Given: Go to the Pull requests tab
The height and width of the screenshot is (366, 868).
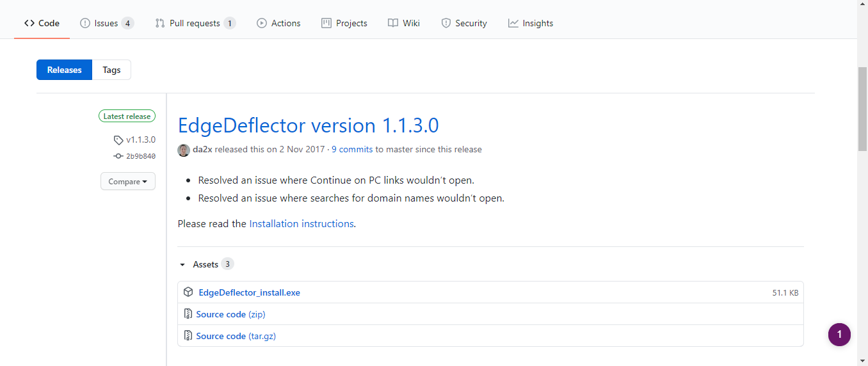Looking at the screenshot, I should [195, 23].
